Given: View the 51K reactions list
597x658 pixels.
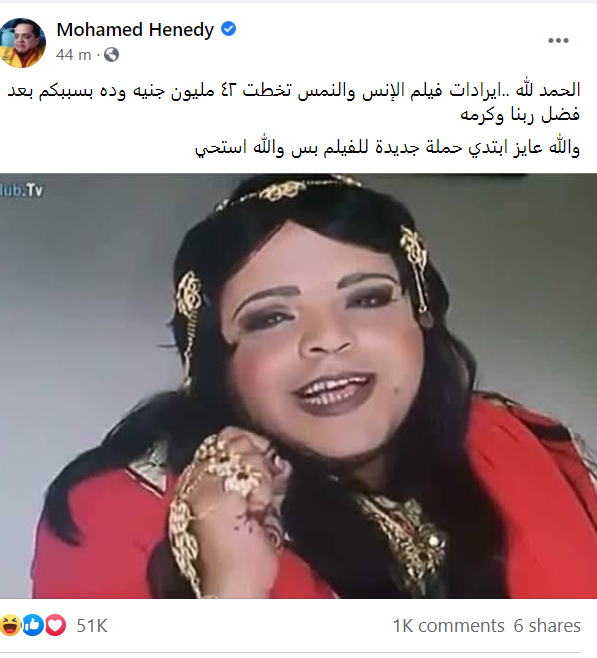Looking at the screenshot, I should point(92,625).
